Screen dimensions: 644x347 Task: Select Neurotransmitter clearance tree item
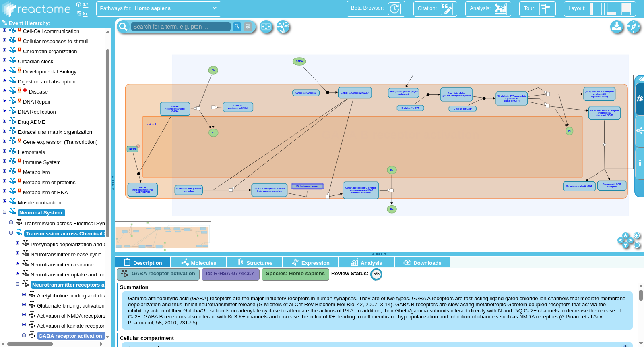[62, 265]
